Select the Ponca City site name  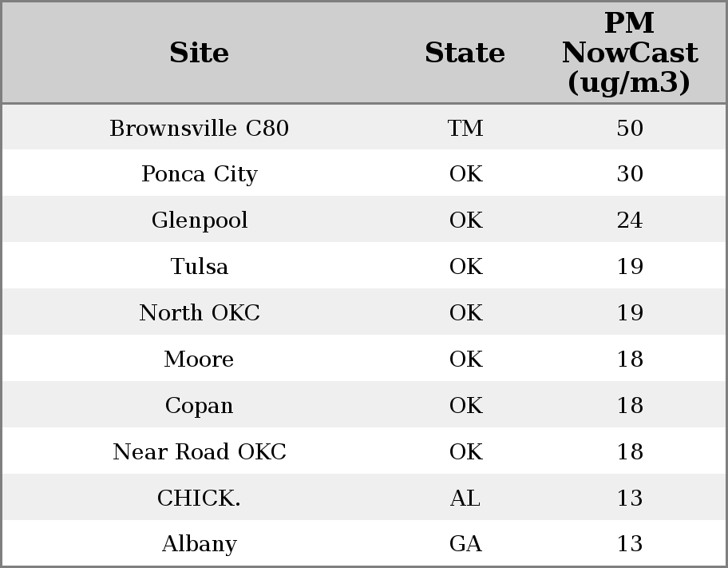pos(200,174)
